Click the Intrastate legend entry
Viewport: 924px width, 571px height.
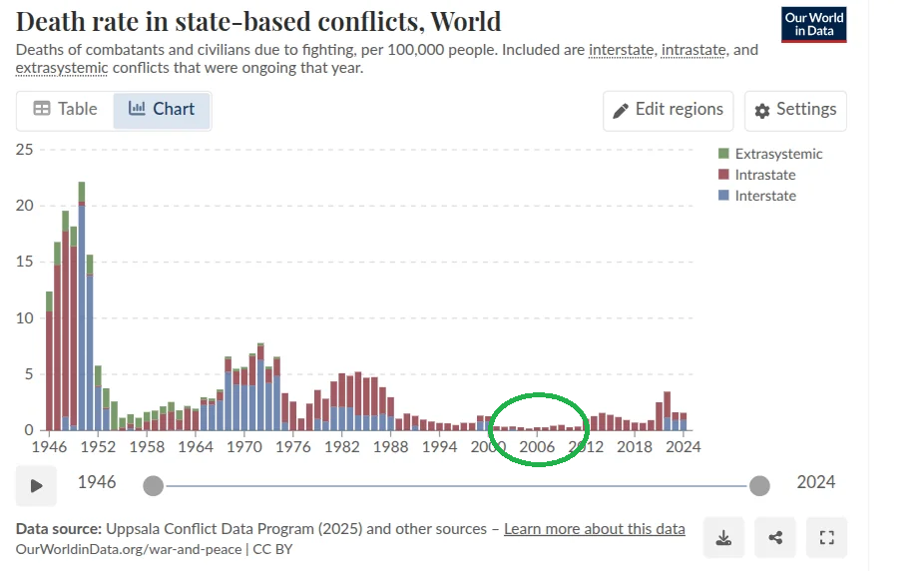tap(764, 175)
